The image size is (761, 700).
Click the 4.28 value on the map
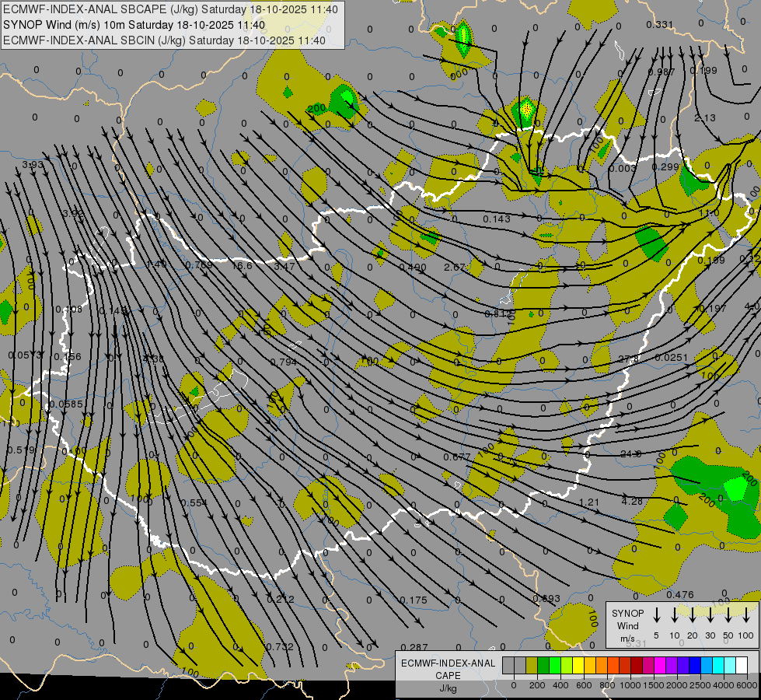(x=632, y=501)
